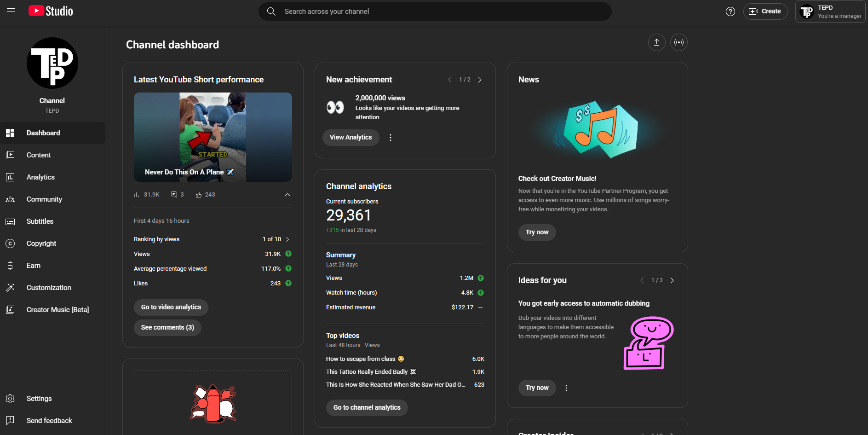This screenshot has width=868, height=435.
Task: Click the Estimated revenue $122.17 value
Action: pyautogui.click(x=462, y=307)
